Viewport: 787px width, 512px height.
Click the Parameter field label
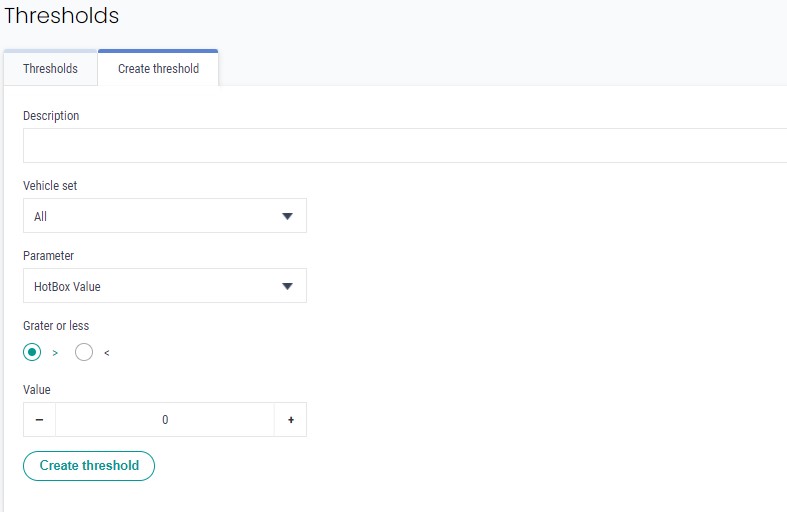click(x=48, y=256)
